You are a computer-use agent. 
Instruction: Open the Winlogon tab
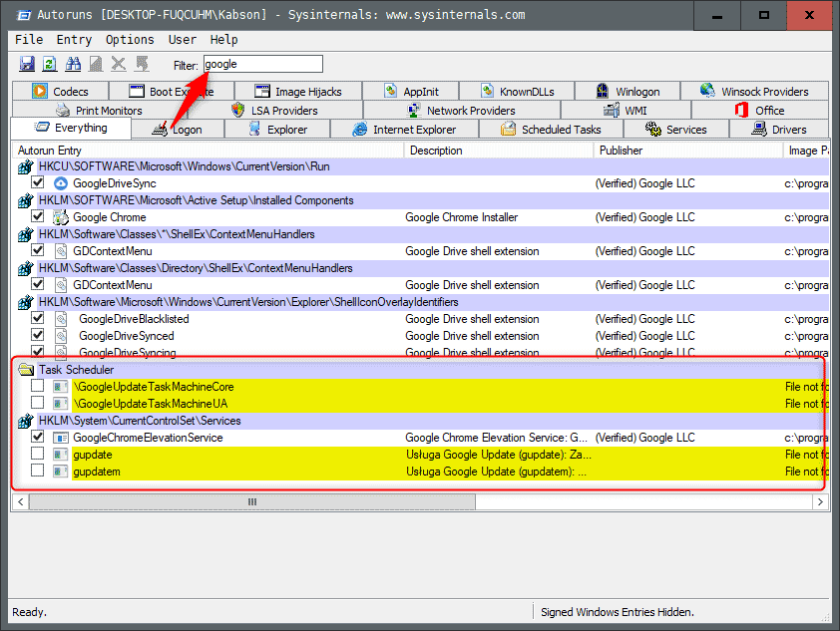pyautogui.click(x=628, y=92)
